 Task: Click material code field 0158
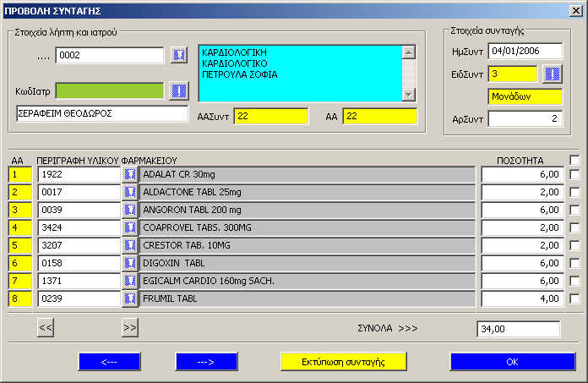79,263
